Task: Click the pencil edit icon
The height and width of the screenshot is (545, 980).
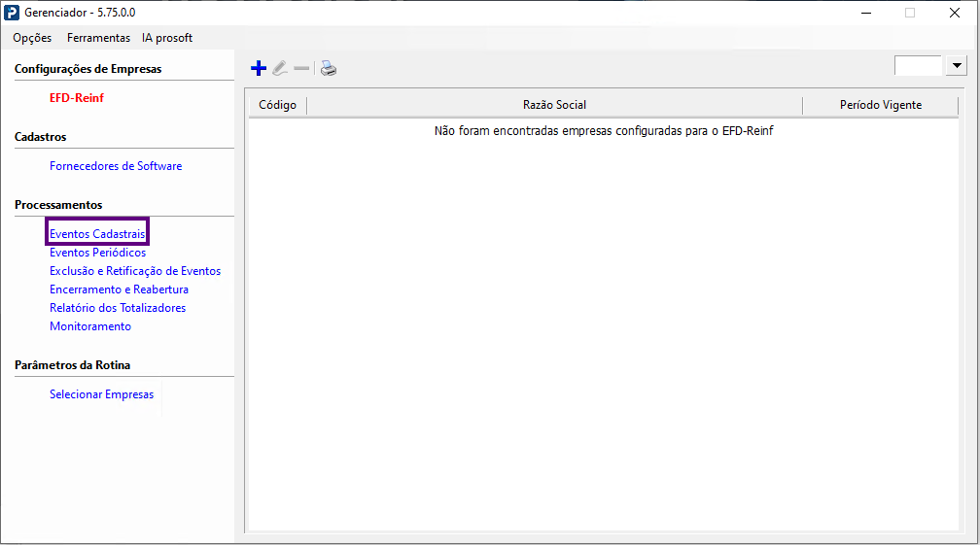Action: tap(280, 68)
